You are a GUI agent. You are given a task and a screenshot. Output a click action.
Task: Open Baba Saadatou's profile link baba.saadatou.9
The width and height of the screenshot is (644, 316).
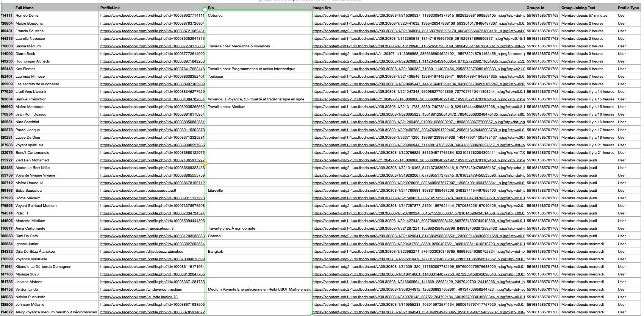138,191
